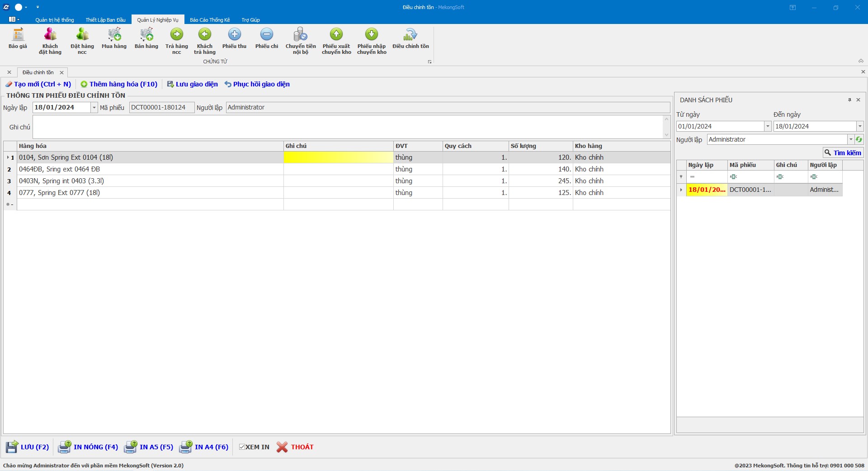Print with IN A4 (F6)
This screenshot has width=868, height=471.
click(204, 447)
